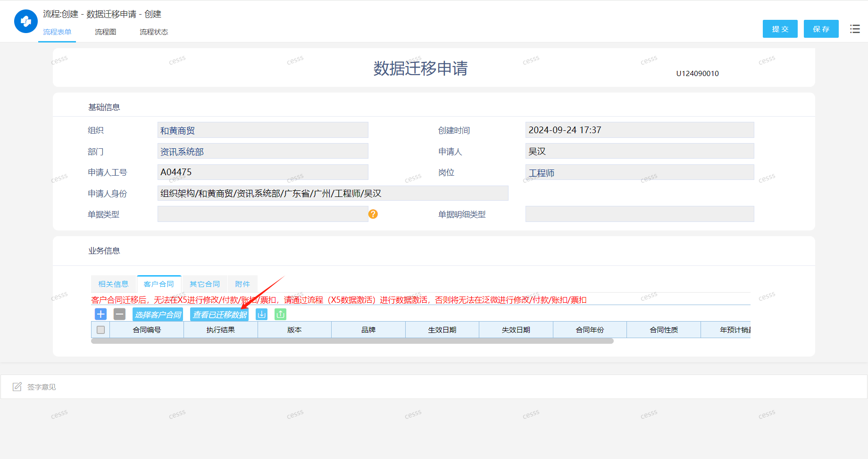Click the 创建时间 field
This screenshot has width=868, height=459.
(x=640, y=130)
